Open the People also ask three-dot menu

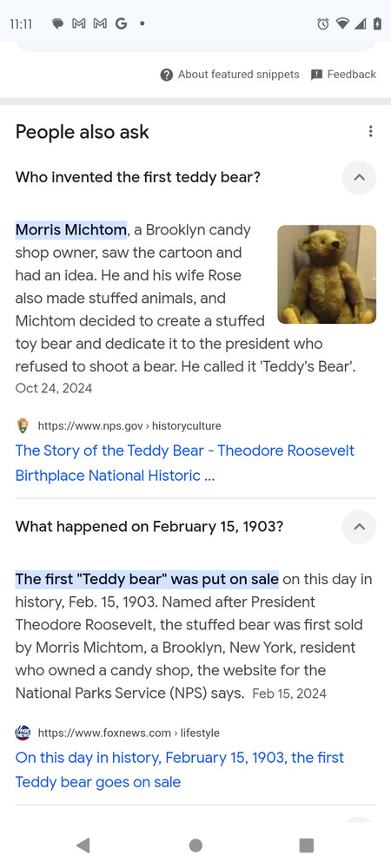[x=370, y=132]
